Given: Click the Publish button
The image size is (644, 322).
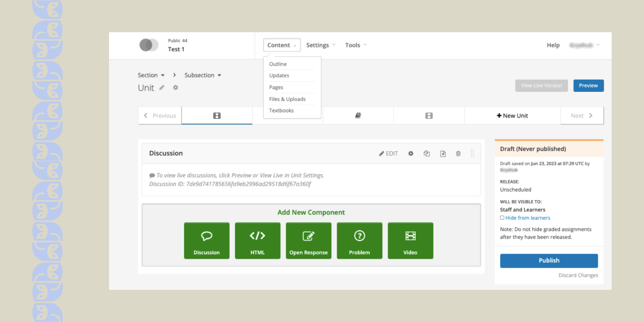Looking at the screenshot, I should pos(549,260).
